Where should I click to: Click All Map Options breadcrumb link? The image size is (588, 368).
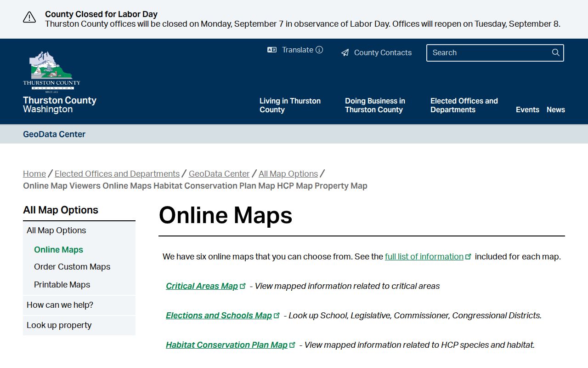(288, 174)
